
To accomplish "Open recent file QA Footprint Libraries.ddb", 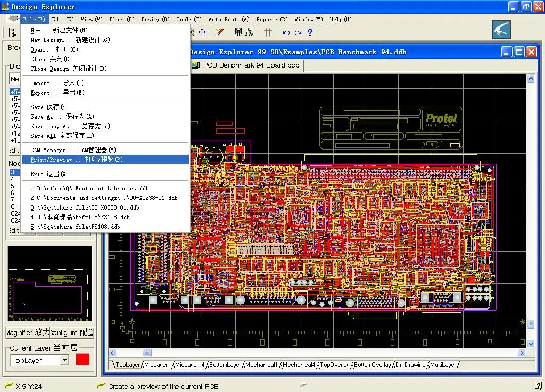I will coord(105,188).
